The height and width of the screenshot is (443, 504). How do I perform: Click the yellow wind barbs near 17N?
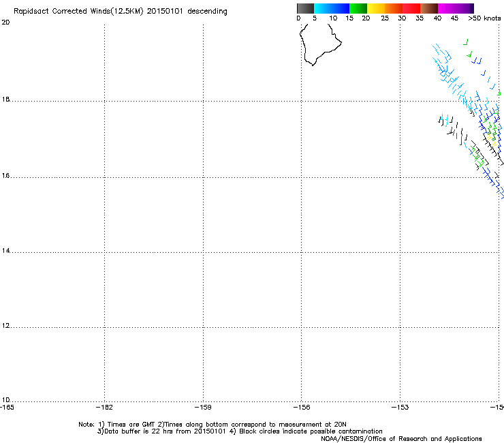(x=492, y=139)
